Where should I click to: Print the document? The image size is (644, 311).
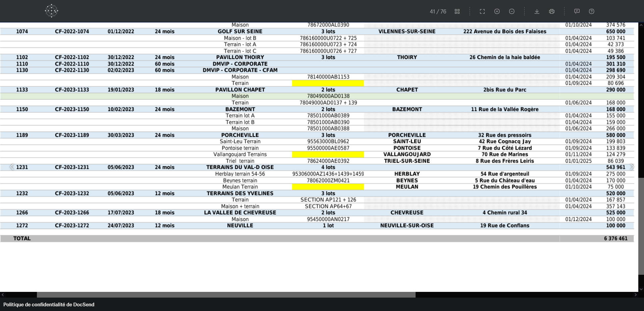[x=552, y=11]
